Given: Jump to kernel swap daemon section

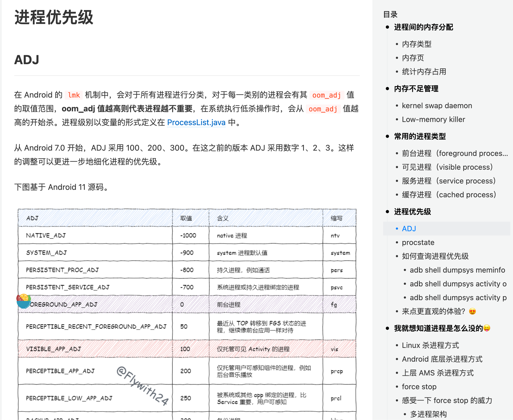Looking at the screenshot, I should [437, 106].
